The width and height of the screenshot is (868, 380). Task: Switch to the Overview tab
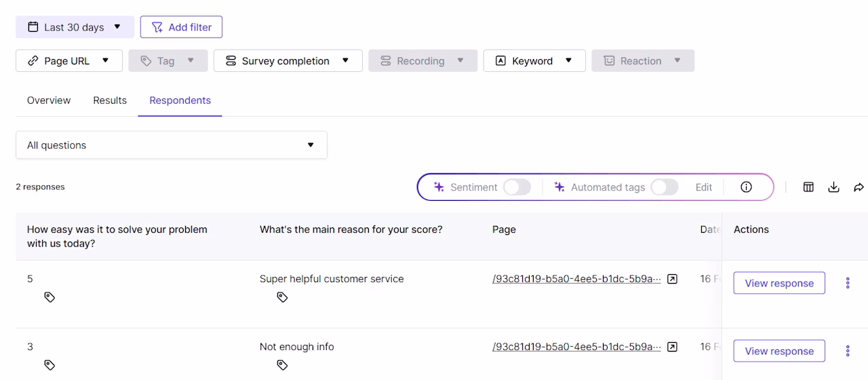[x=49, y=100]
